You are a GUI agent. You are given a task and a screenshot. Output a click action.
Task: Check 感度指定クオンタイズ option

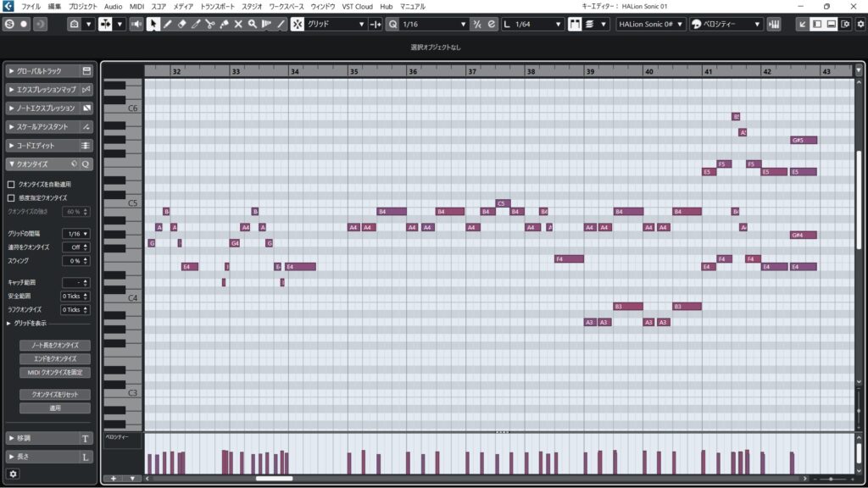coord(11,197)
